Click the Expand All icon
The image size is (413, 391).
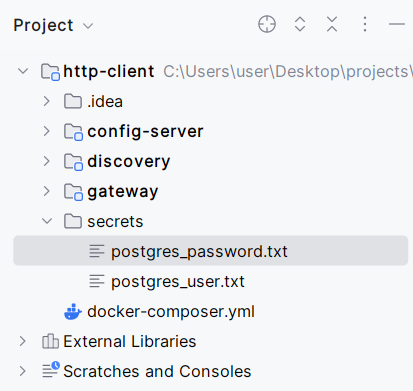click(300, 24)
